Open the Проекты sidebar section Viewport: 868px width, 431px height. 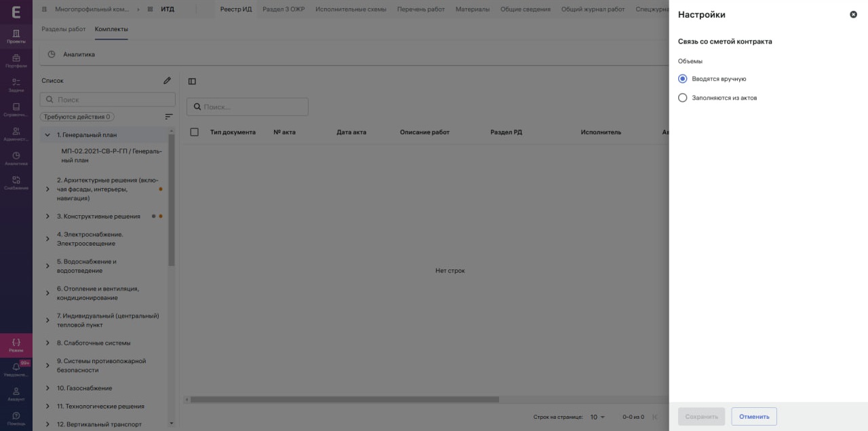(x=16, y=37)
